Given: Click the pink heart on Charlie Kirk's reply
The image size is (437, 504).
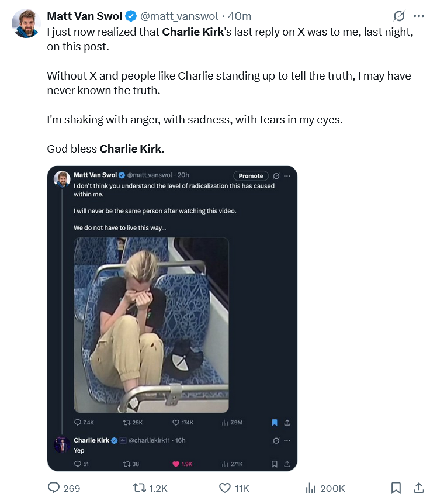Looking at the screenshot, I should click(175, 464).
